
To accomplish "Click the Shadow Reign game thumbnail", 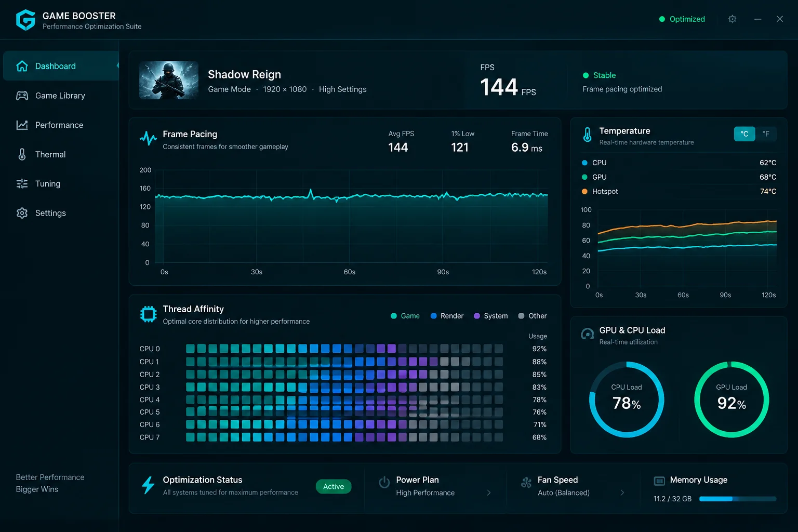I will point(169,80).
